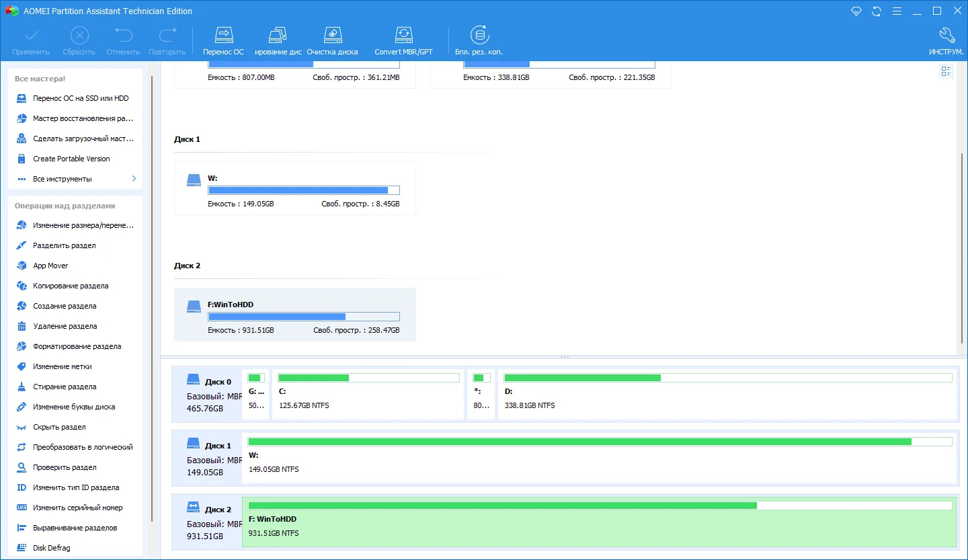Open the Сделать загрузочный мастер wizard
968x560 pixels.
click(74, 138)
